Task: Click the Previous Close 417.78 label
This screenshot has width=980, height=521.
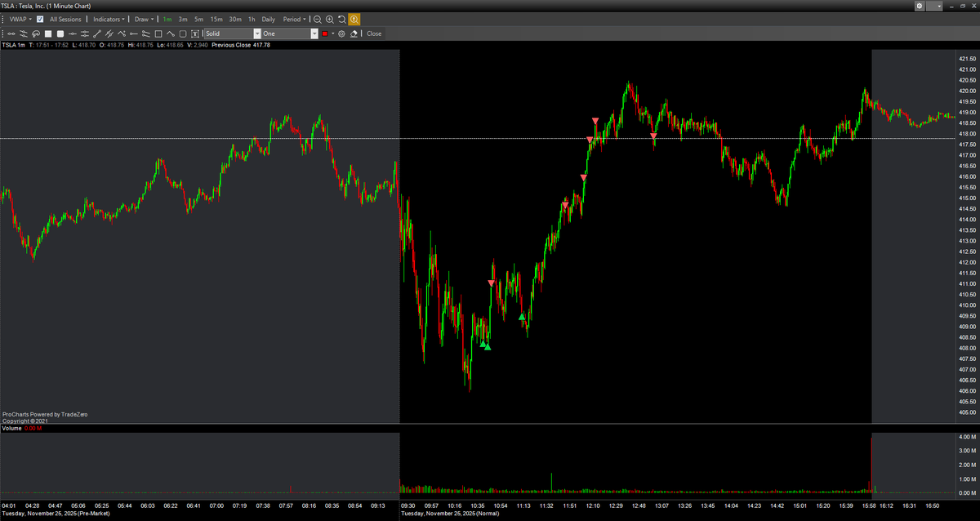Action: 241,45
